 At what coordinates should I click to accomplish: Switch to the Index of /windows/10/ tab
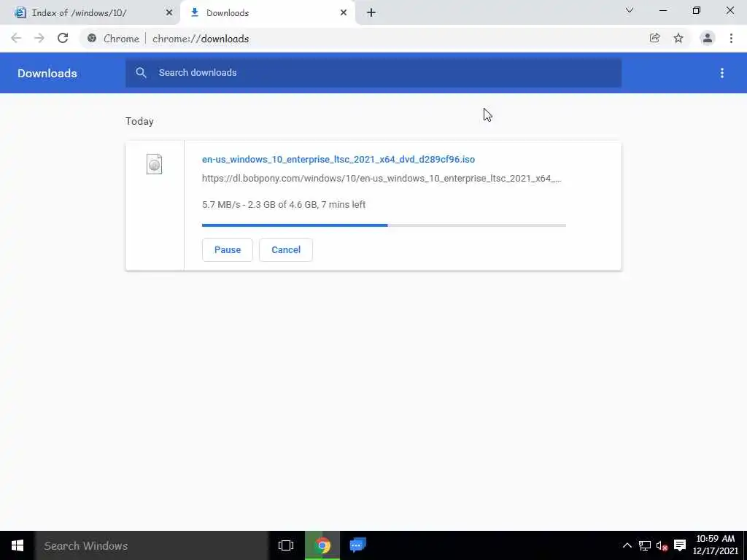[x=90, y=13]
